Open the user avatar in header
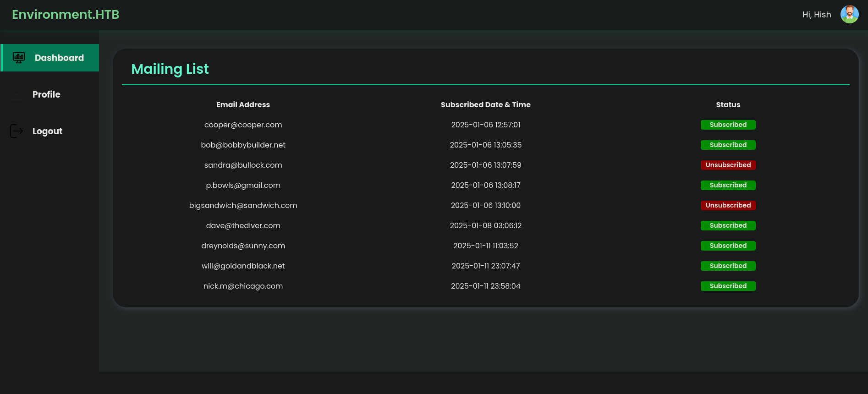Screen dimensions: 868x394 coord(849,15)
